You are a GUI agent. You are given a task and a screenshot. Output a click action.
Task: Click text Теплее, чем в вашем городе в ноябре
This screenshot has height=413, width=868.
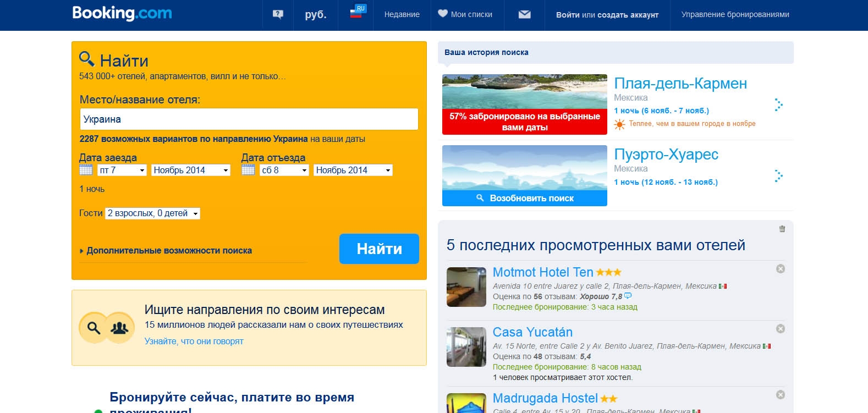692,124
